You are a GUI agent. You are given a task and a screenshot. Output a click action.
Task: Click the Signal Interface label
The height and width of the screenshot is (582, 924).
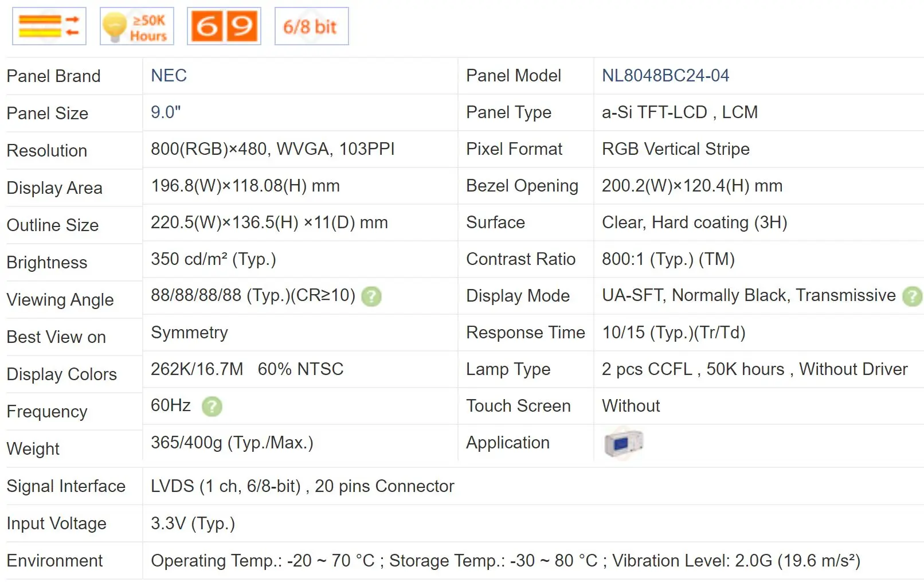[x=66, y=486]
